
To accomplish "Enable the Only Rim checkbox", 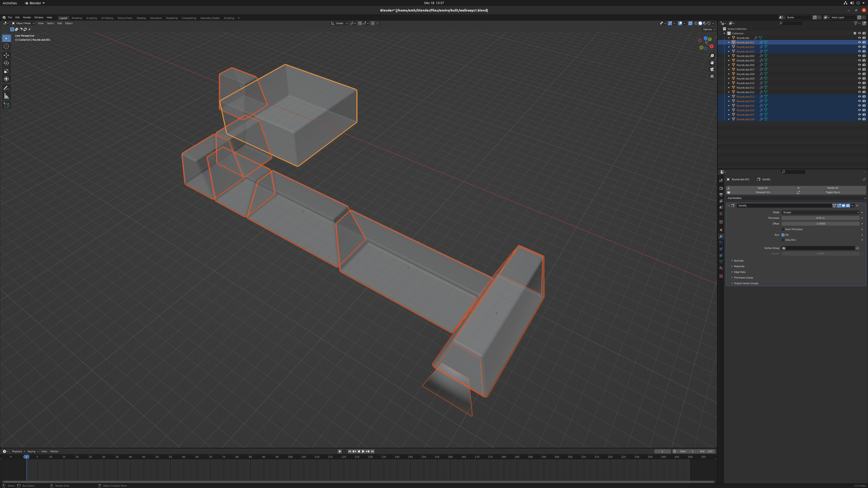I will click(x=783, y=240).
